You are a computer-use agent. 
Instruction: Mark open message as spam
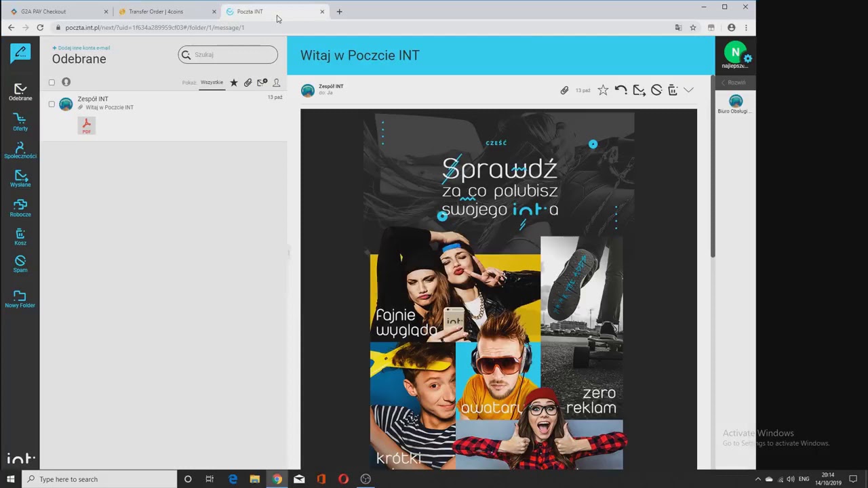click(x=656, y=90)
